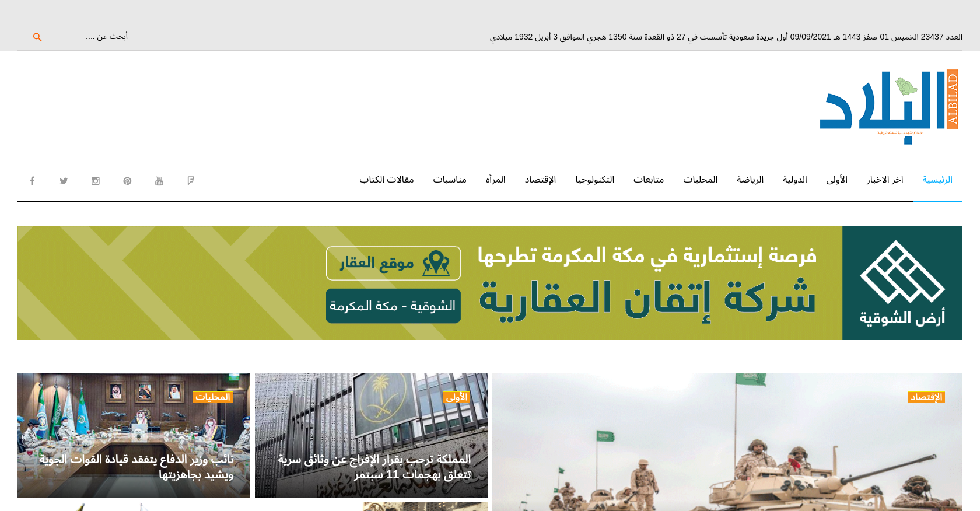This screenshot has width=980, height=511.
Task: Open the التكنولوجيا menu item
Action: (x=595, y=180)
